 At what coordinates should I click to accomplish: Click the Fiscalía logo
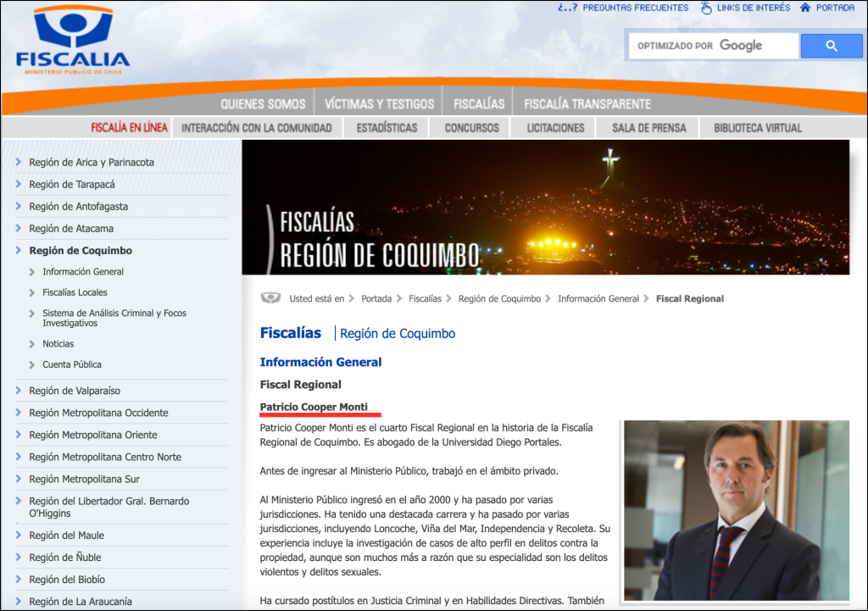73,41
